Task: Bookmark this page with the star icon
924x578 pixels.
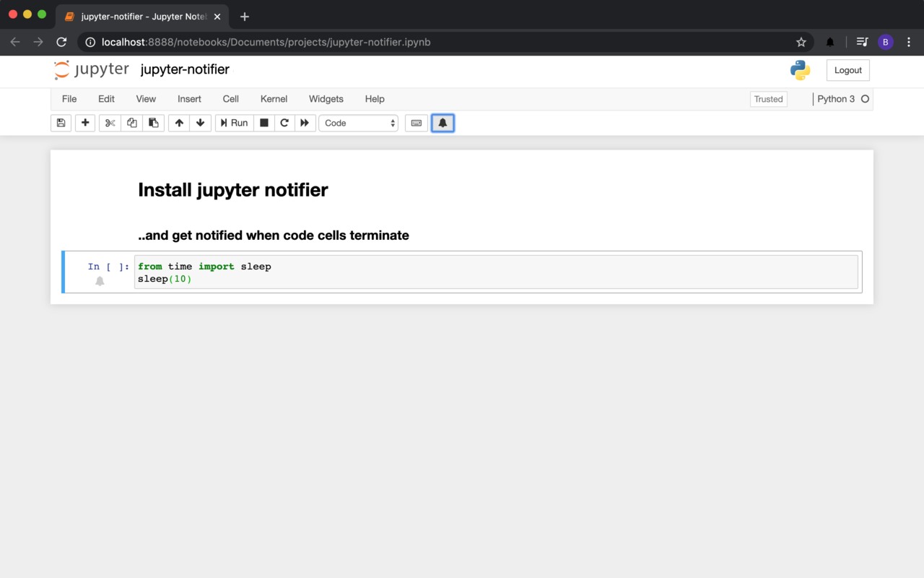Action: [x=801, y=42]
